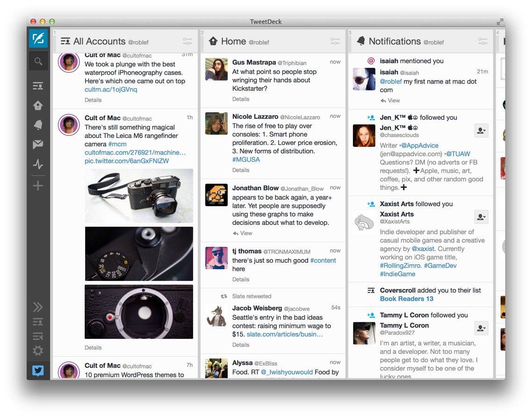Click @roblef mention in isaiah's tweet
Image resolution: width=532 pixels, height=417 pixels.
[x=391, y=82]
